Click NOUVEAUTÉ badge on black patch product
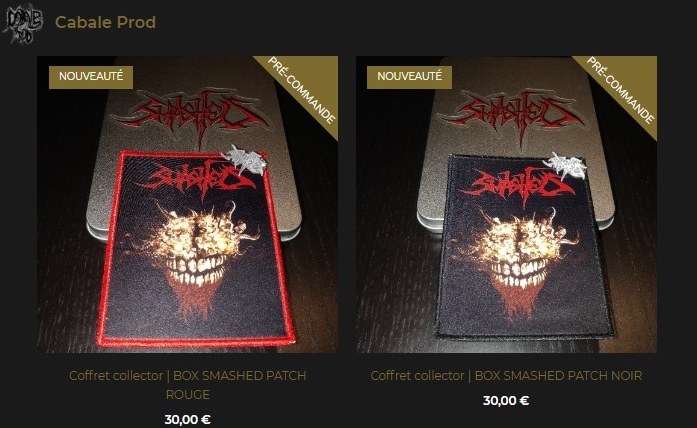The height and width of the screenshot is (428, 697). (409, 77)
